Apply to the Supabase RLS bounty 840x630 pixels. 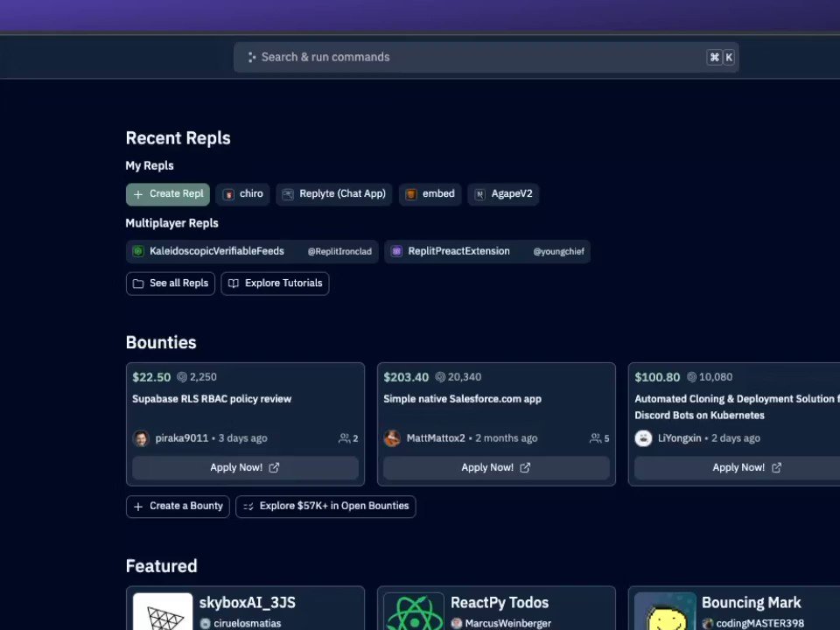245,467
